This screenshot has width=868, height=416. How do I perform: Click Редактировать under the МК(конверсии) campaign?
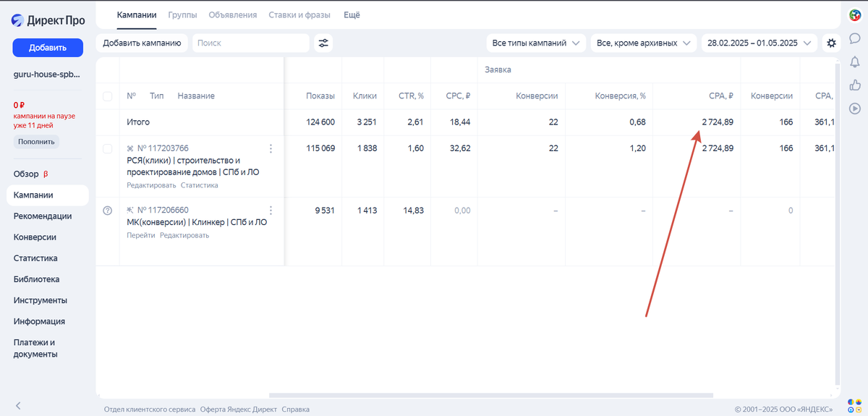[184, 236]
